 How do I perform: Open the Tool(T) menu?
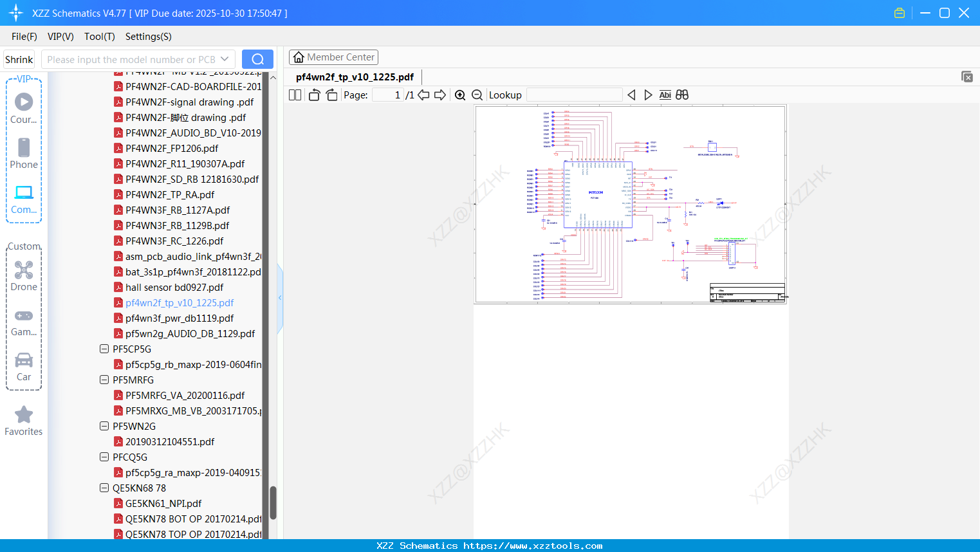[x=100, y=37]
